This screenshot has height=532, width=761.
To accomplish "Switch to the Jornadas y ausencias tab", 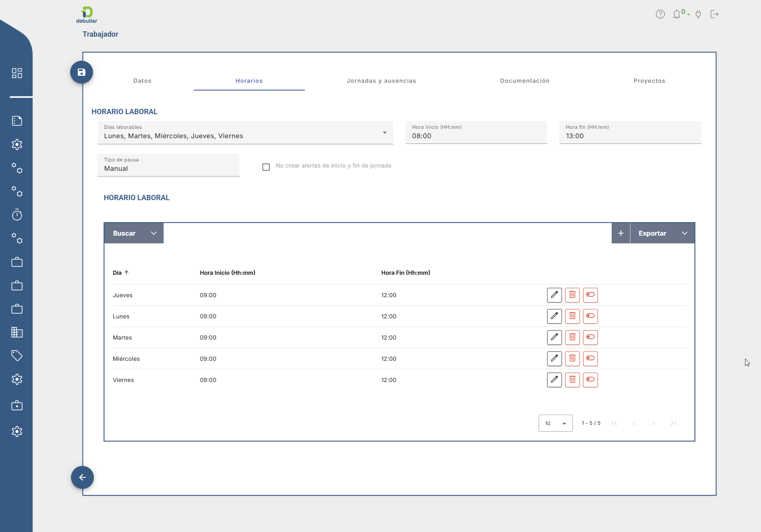I will point(381,81).
